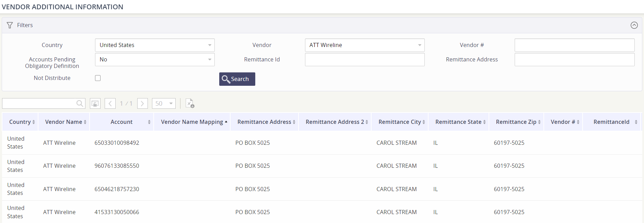Open the Accounts Pending Obligatory Definition dropdown
Viewport: 644px width, 223px height.
(x=155, y=59)
